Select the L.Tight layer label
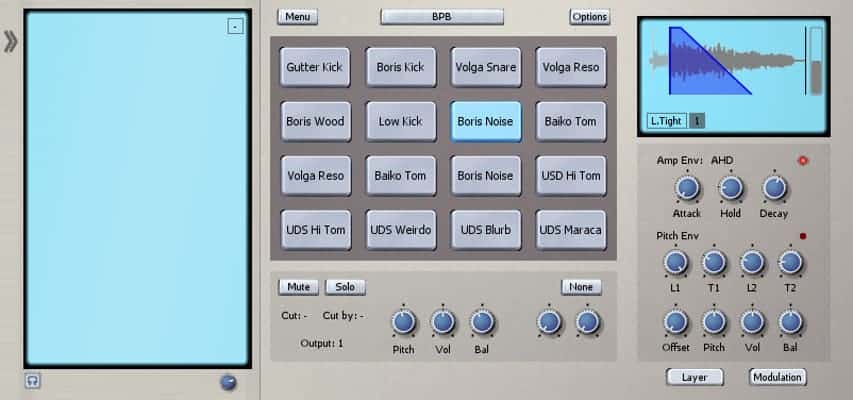 click(x=666, y=121)
